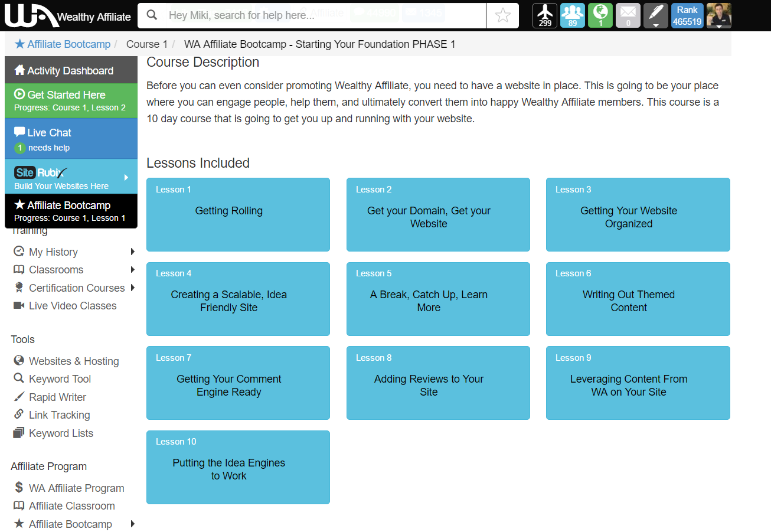Image resolution: width=771 pixels, height=532 pixels.
Task: Open the Activity Dashboard
Action: point(71,70)
